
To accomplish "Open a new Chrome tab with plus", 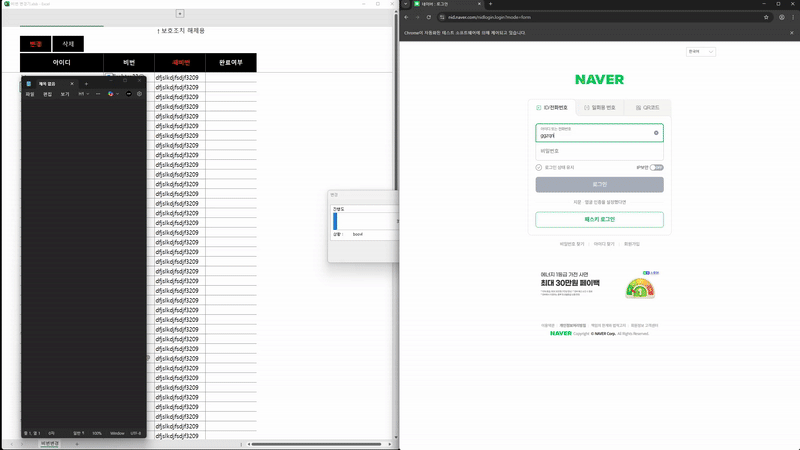I will 490,4.
